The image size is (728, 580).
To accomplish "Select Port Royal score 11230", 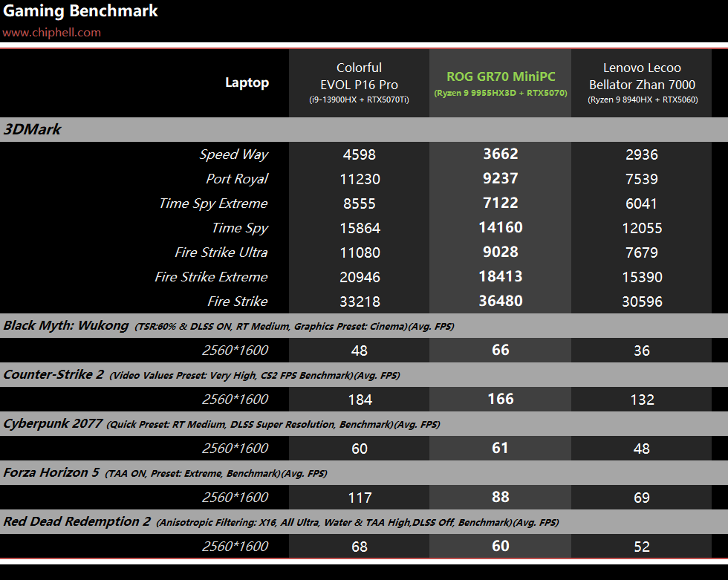I will coord(360,179).
